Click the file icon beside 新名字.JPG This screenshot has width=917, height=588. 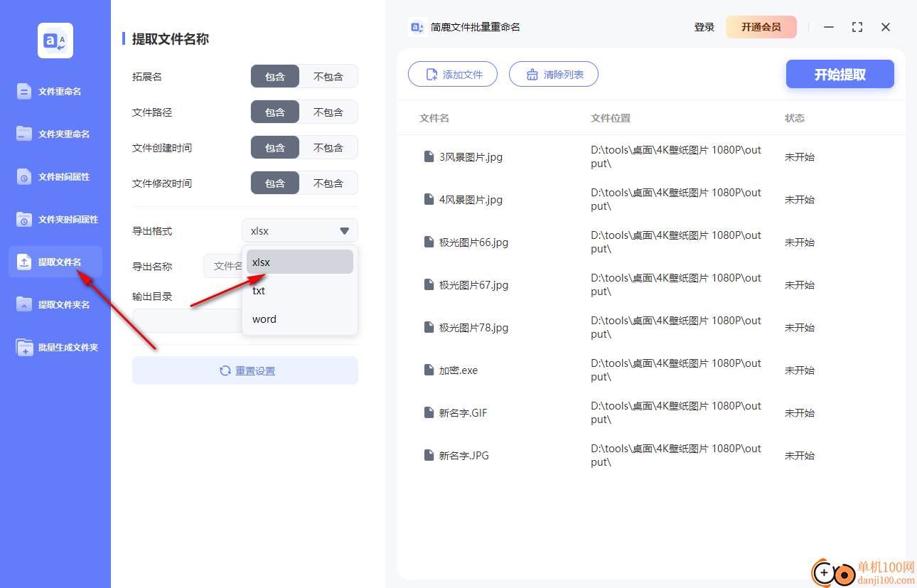pyautogui.click(x=429, y=455)
